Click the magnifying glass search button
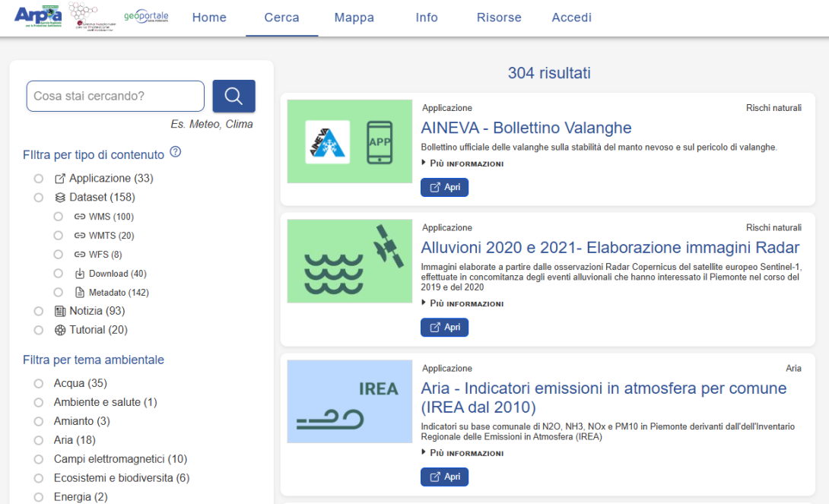 tap(233, 96)
